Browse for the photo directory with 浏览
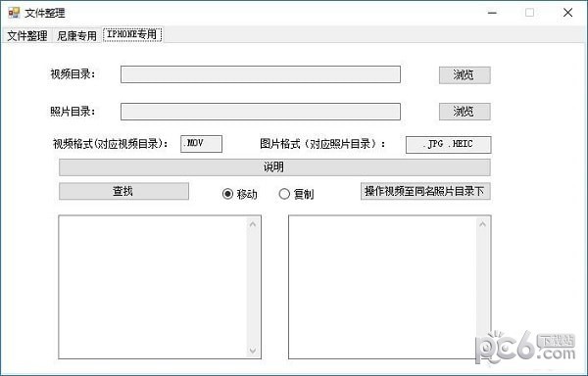 465,112
